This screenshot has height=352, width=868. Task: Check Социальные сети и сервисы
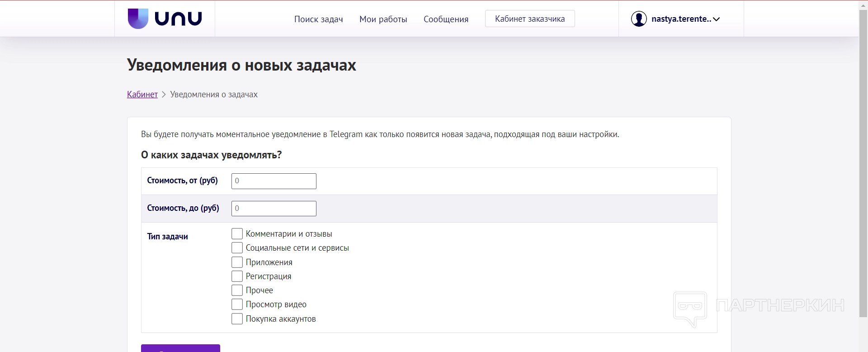coord(237,248)
